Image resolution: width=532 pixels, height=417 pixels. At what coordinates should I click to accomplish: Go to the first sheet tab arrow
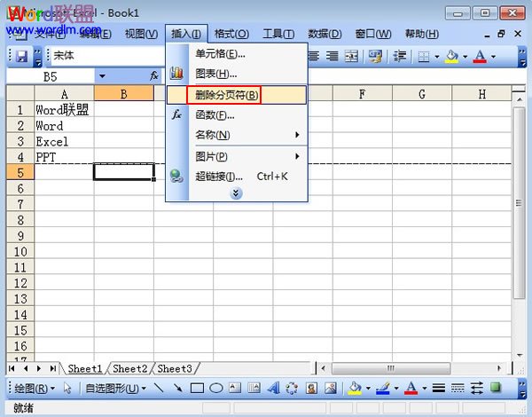12,368
